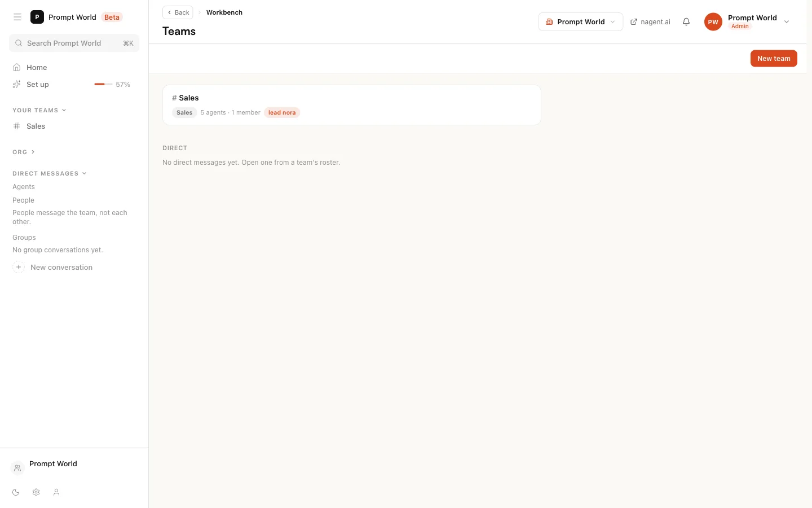This screenshot has width=812, height=508.
Task: Focus the Search Prompt World field
Action: click(74, 43)
